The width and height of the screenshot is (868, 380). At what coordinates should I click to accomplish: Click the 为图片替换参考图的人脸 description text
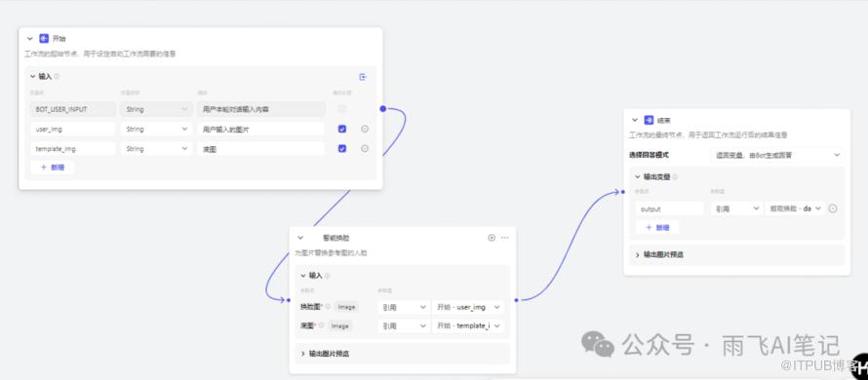pos(331,252)
